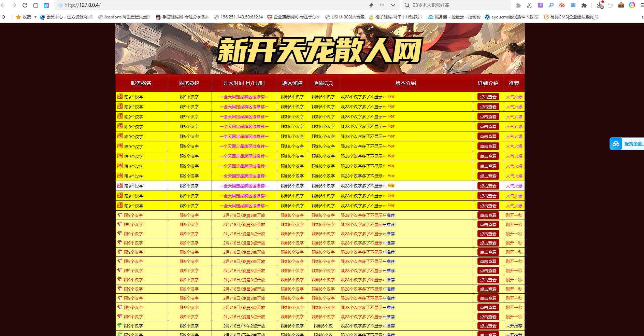The image size is (644, 336).
Task: Select the scissors screenshot tool
Action: tap(529, 5)
